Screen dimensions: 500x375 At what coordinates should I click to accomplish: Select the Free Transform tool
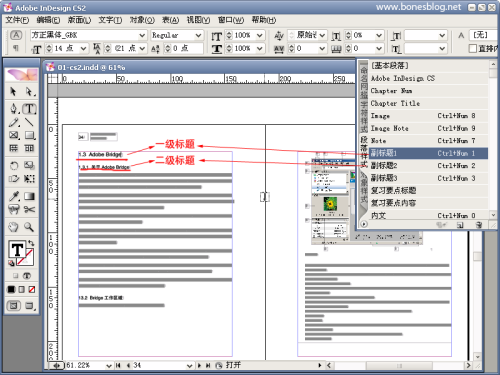pyautogui.click(x=29, y=179)
